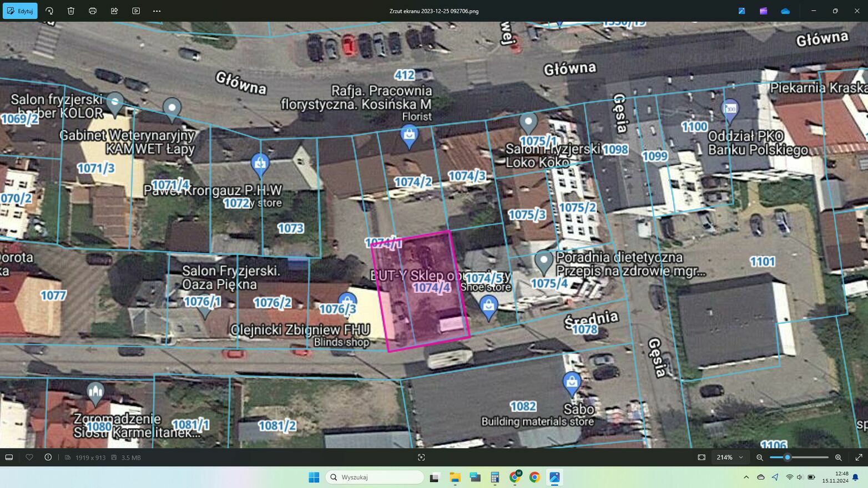
Task: Print the image with the printer icon
Action: coord(93,11)
